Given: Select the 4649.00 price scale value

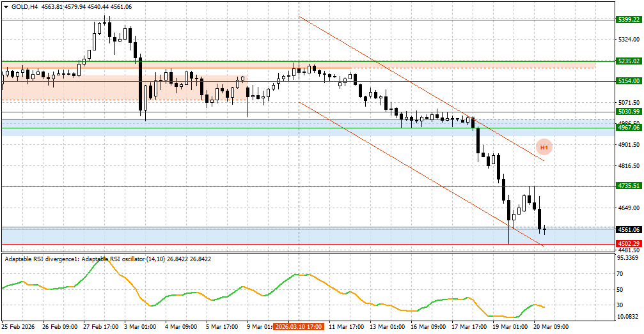Looking at the screenshot, I should [629, 208].
